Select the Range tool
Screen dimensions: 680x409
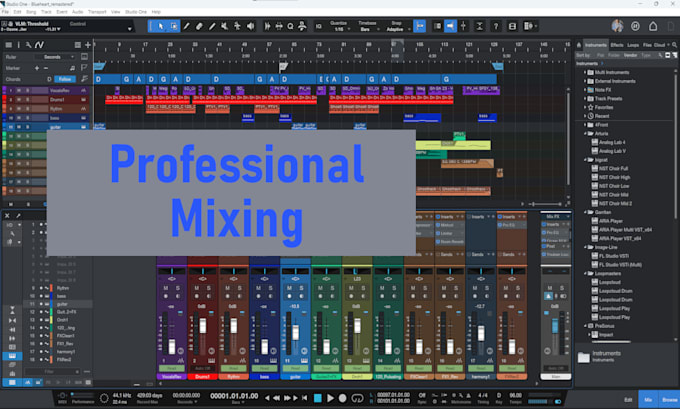pyautogui.click(x=174, y=26)
